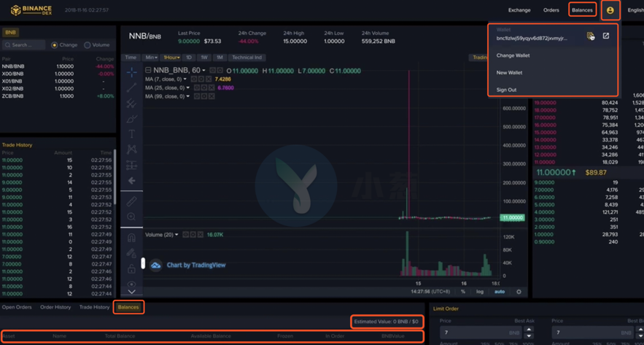
Task: Select the Volume radio button
Action: 87,45
